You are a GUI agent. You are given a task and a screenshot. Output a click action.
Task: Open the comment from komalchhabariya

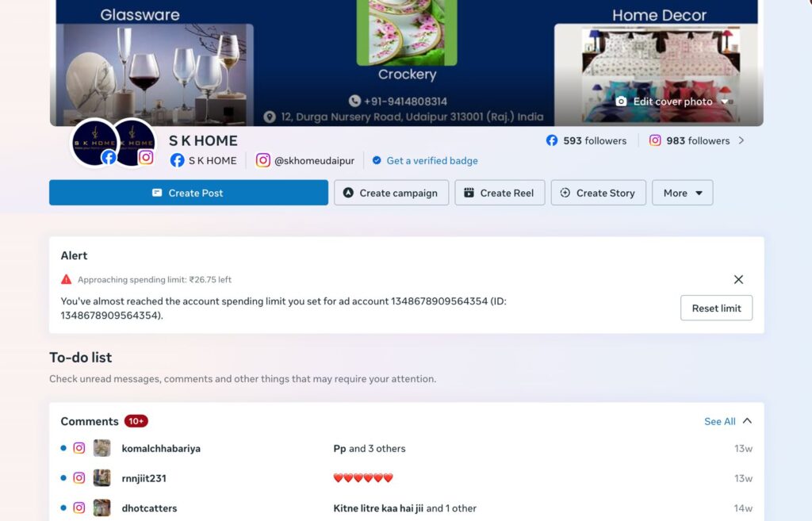(161, 448)
